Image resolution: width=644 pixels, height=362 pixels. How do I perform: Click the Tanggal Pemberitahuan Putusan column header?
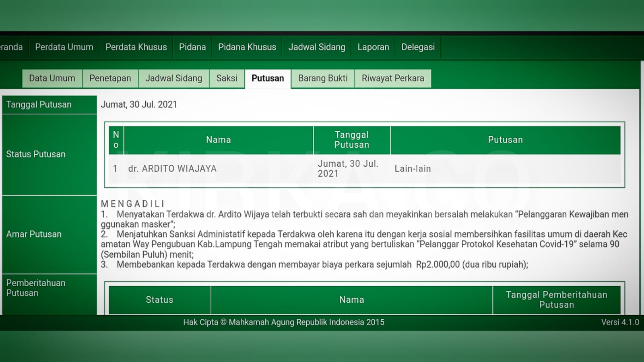(x=556, y=300)
